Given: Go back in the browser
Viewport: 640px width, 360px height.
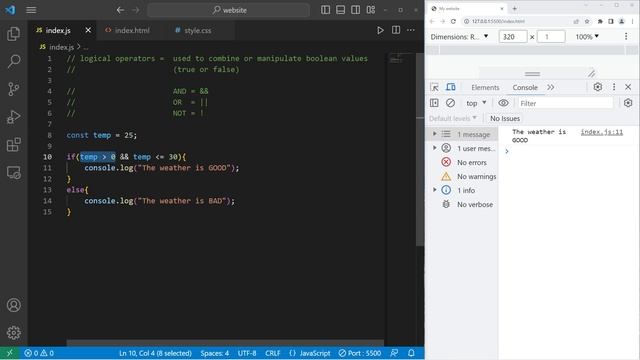Looking at the screenshot, I should (x=432, y=21).
